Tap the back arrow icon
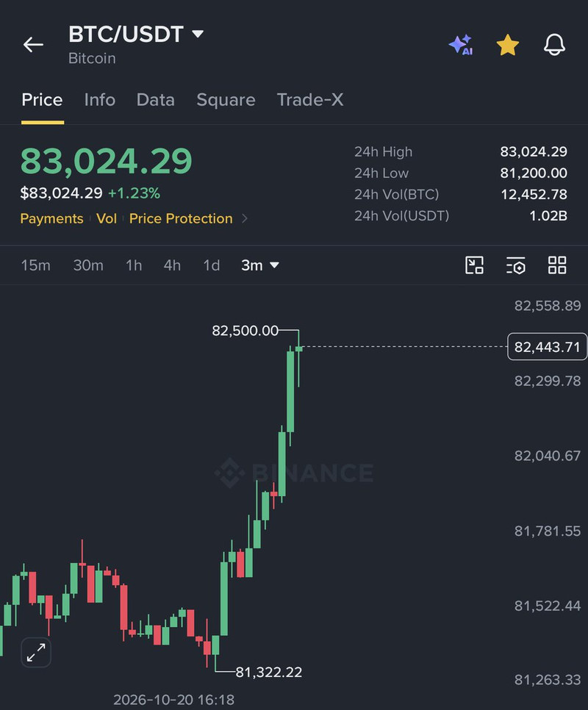The width and height of the screenshot is (588, 710). [34, 45]
